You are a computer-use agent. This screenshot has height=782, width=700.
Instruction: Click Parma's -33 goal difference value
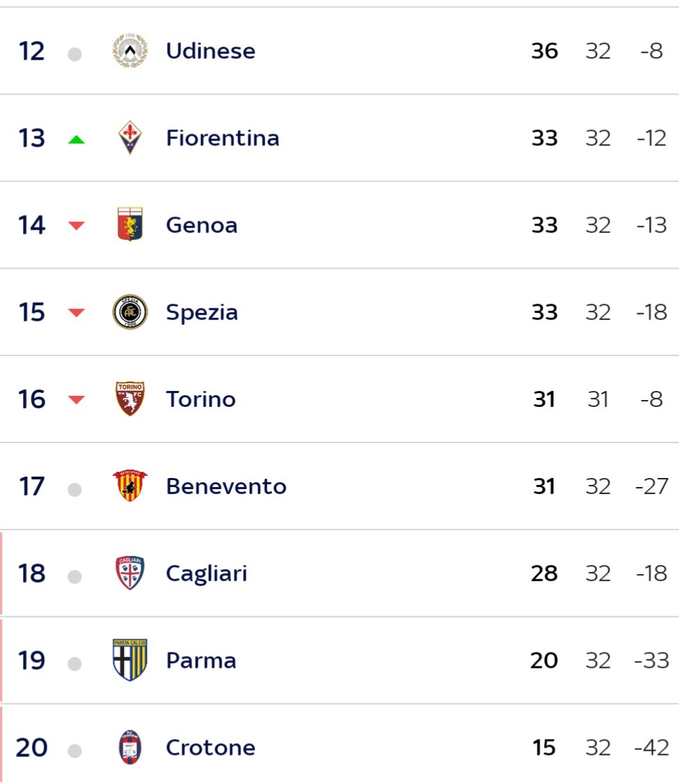point(651,660)
